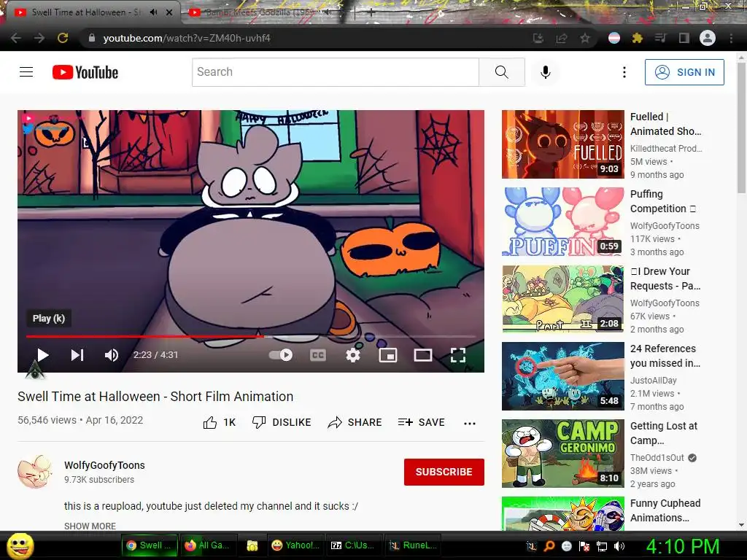Open the RuneL... taskbar item
Viewport: 747px width, 560px height.
coord(413,545)
